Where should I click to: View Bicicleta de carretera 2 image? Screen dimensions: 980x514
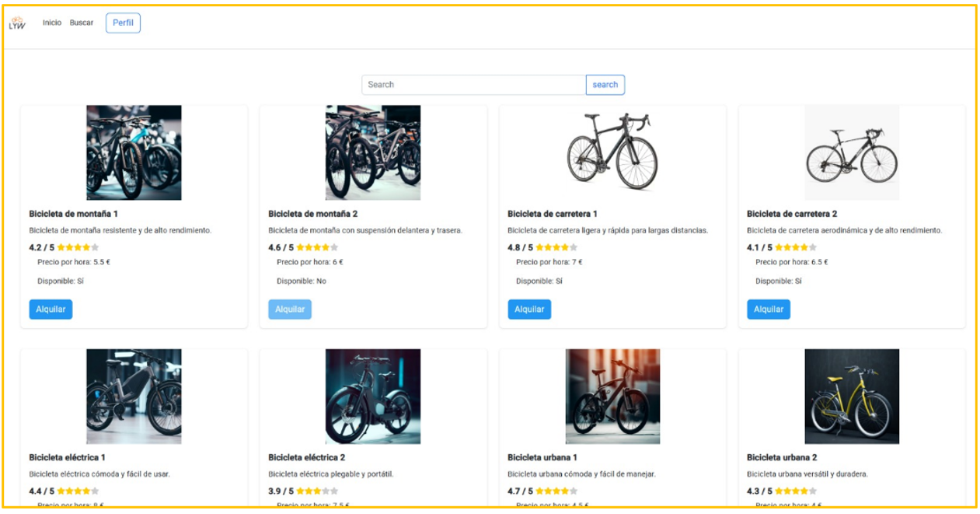[x=852, y=153]
